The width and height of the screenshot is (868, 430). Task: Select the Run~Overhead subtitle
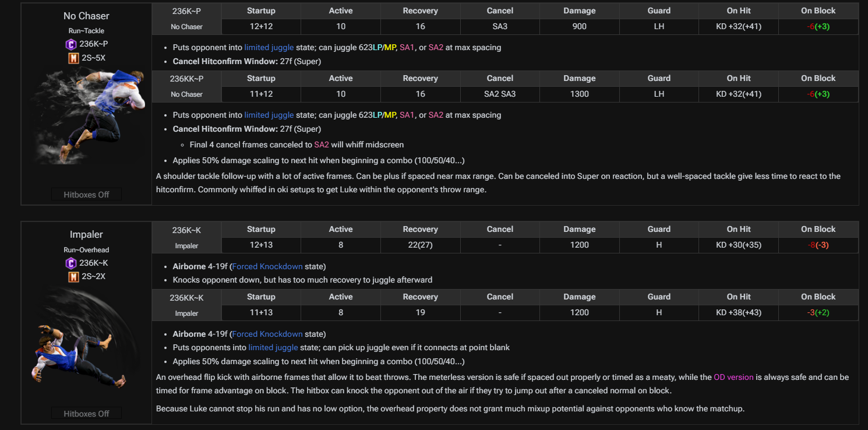tap(86, 250)
